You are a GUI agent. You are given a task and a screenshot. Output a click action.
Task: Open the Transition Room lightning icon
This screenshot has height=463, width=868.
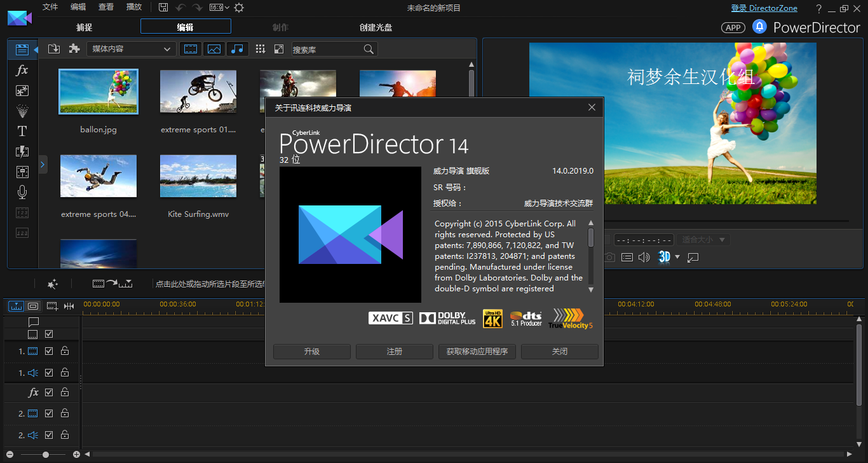22,151
